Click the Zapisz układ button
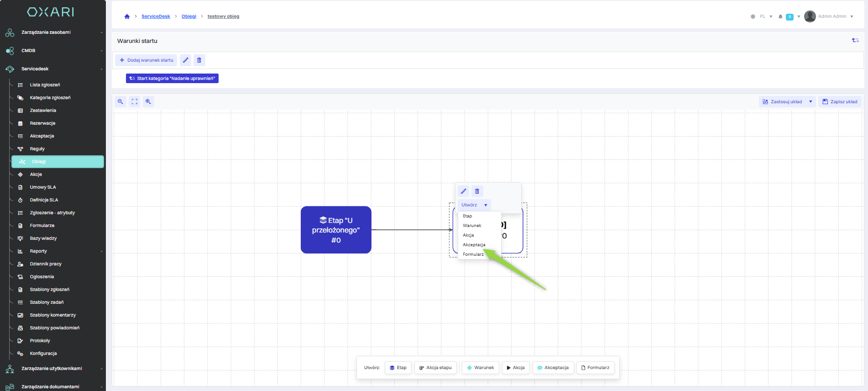The image size is (868, 391). 840,101
